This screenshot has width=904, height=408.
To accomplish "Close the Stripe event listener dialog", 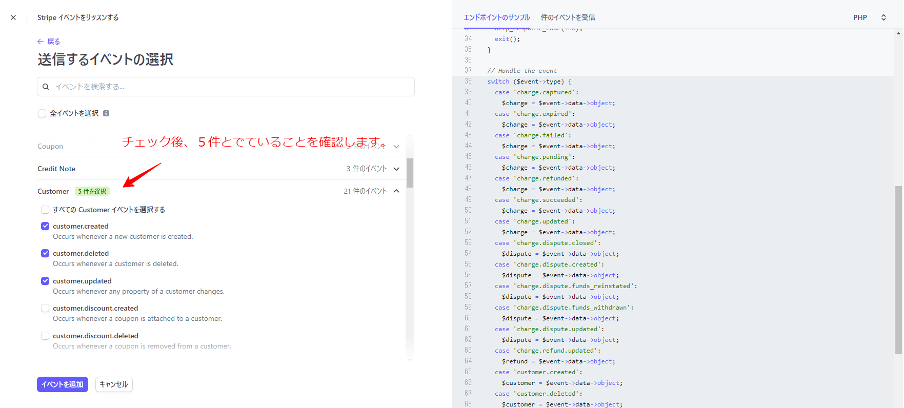I will pyautogui.click(x=13, y=18).
